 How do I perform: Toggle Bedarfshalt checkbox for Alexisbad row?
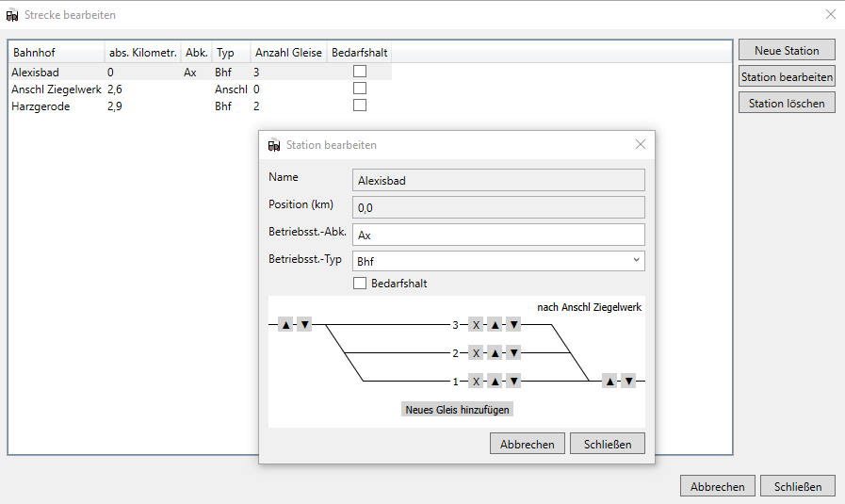360,72
